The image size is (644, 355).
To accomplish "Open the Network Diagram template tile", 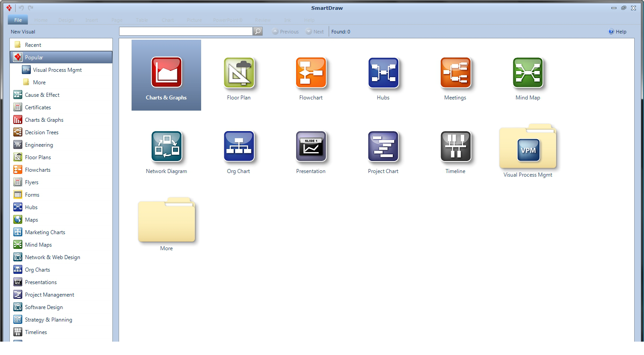I will coord(166,152).
